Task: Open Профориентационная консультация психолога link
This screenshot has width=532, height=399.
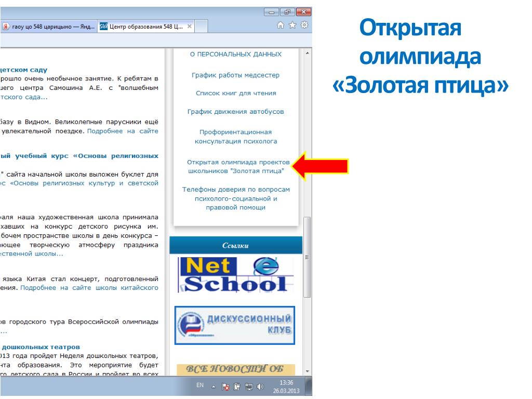Action: tap(236, 137)
